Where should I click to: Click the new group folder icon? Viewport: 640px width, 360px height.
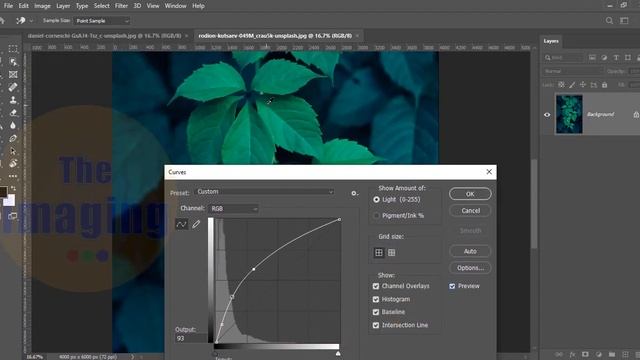pyautogui.click(x=612, y=354)
